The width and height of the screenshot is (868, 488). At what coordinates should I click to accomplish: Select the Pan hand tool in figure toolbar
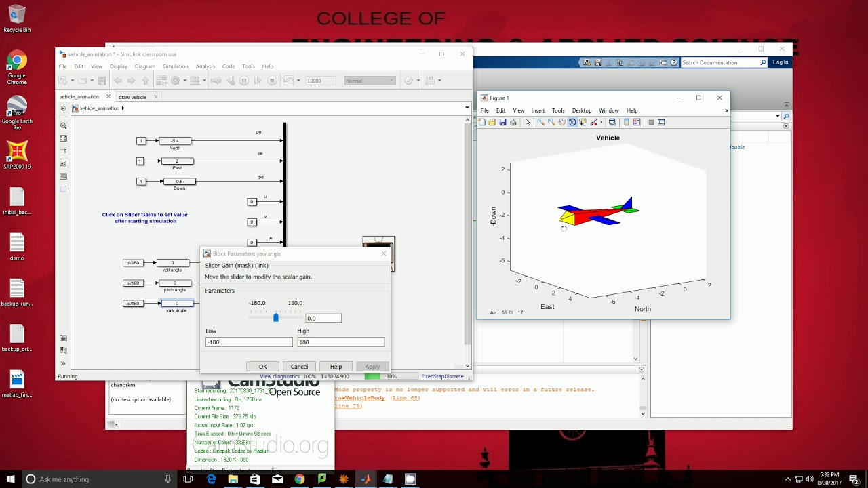562,122
